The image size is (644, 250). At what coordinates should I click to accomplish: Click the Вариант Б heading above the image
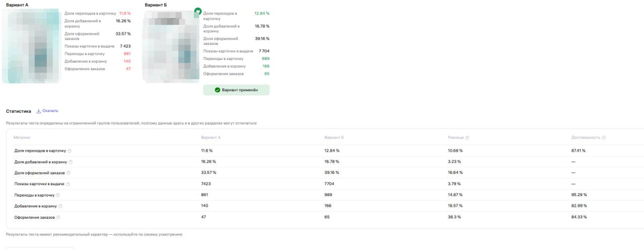pyautogui.click(x=156, y=5)
